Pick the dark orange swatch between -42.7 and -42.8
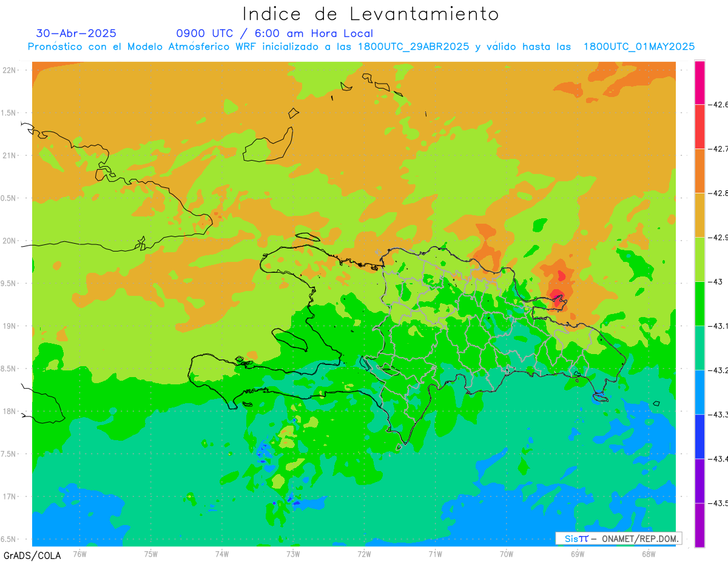728x562 pixels. [699, 171]
